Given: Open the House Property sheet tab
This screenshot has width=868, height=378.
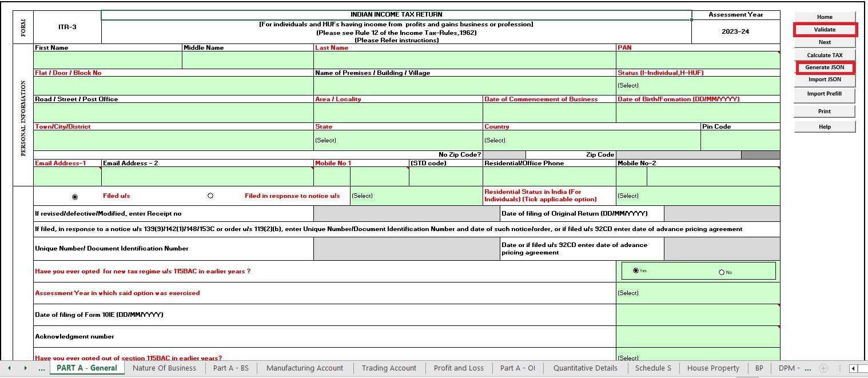Looking at the screenshot, I should pyautogui.click(x=713, y=368).
